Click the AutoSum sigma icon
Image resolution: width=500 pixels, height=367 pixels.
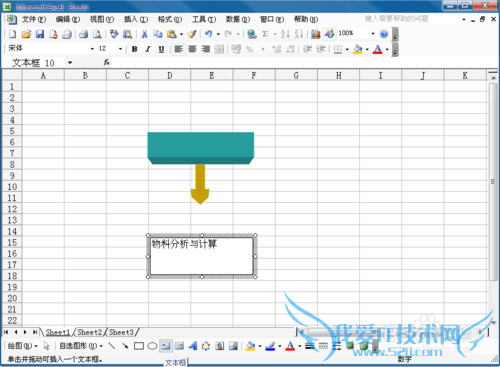(x=265, y=34)
